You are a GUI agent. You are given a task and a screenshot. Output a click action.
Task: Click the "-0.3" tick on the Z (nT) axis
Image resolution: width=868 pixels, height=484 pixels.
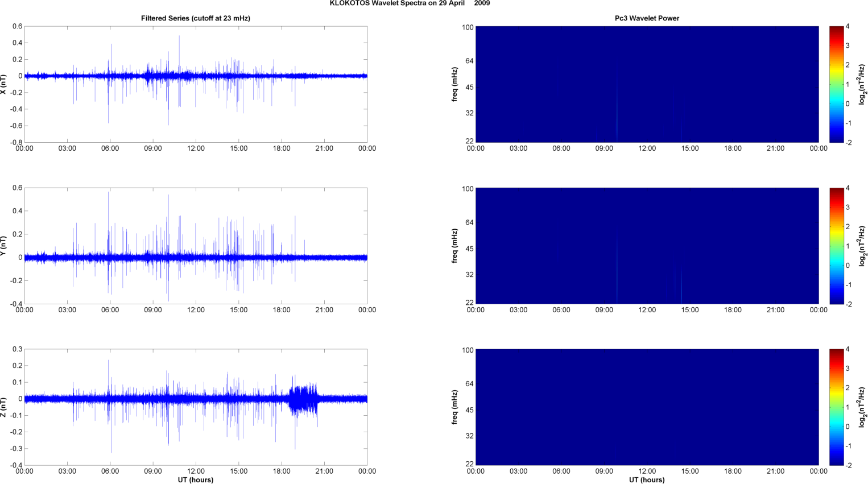point(16,449)
